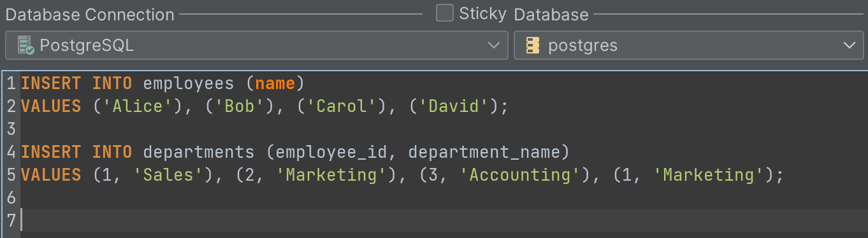Click line number 1 in gutter
The width and height of the screenshot is (868, 238).
11,83
